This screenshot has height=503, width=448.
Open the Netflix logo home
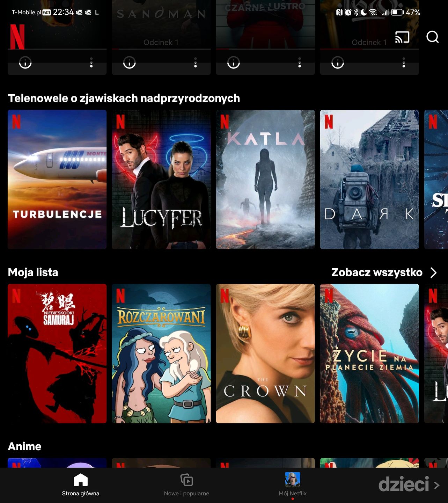click(17, 37)
